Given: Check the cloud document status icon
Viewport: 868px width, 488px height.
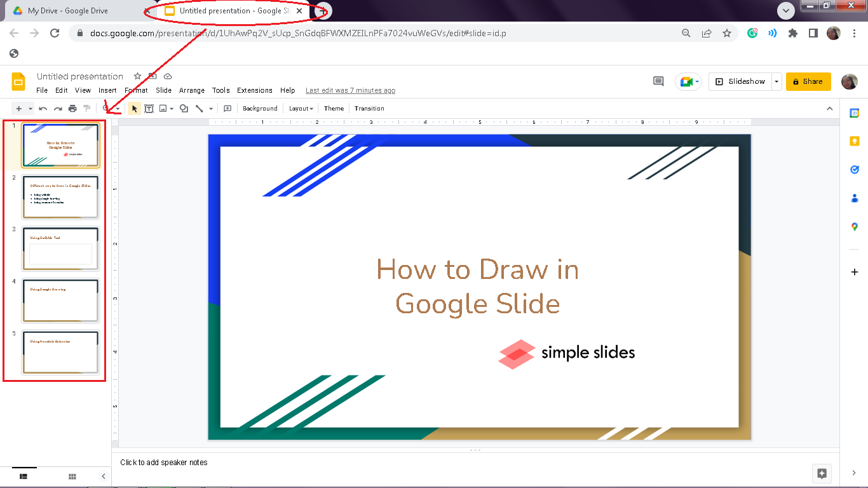Looking at the screenshot, I should 168,76.
